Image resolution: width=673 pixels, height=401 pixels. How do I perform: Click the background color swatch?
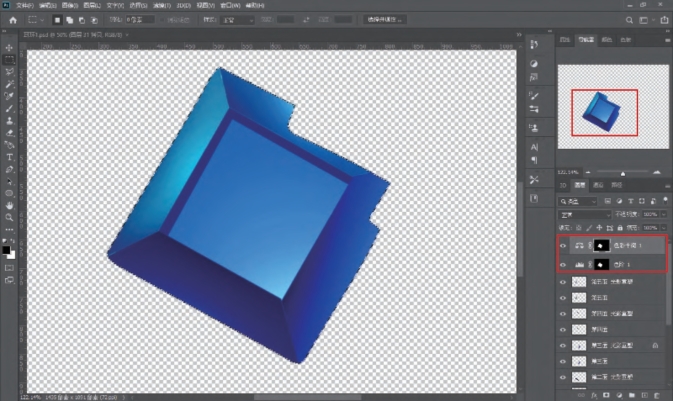pos(12,255)
